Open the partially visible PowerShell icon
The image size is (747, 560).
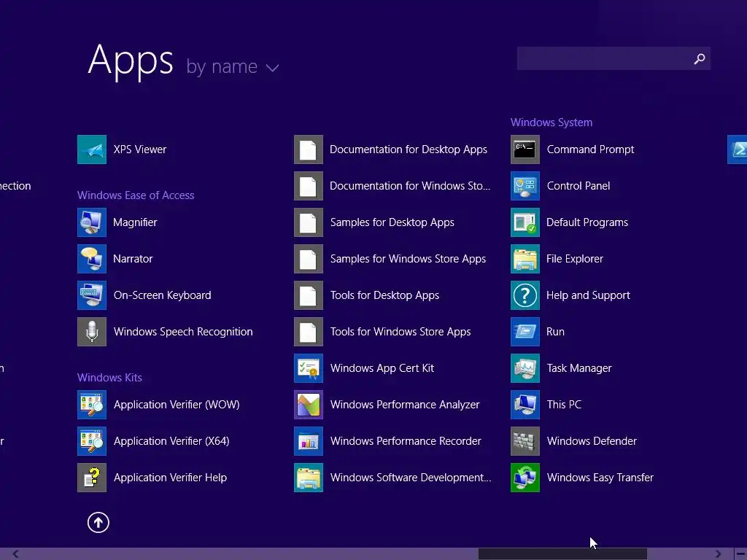pyautogui.click(x=738, y=149)
